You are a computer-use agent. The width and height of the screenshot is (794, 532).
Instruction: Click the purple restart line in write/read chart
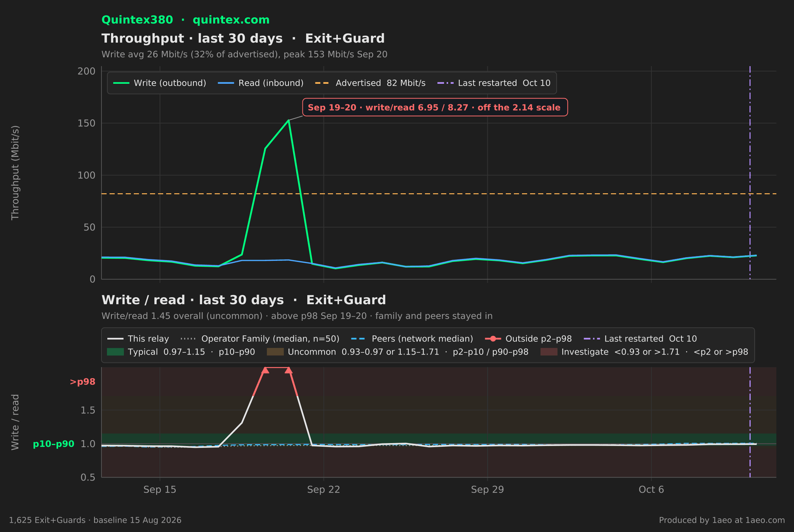tap(750, 422)
